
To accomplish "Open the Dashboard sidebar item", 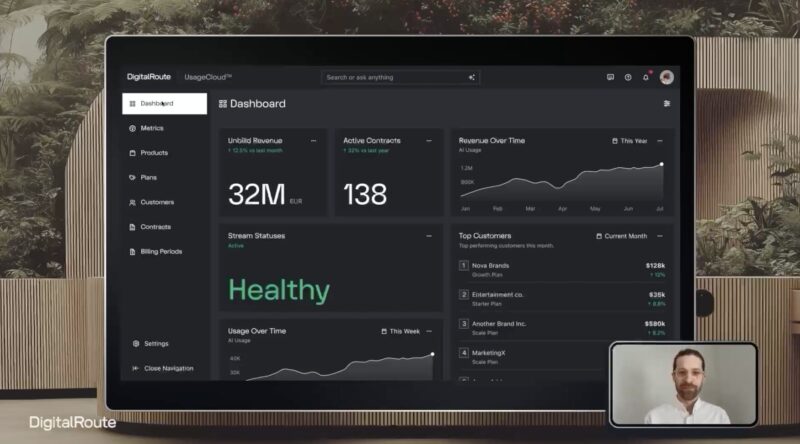I will point(164,104).
